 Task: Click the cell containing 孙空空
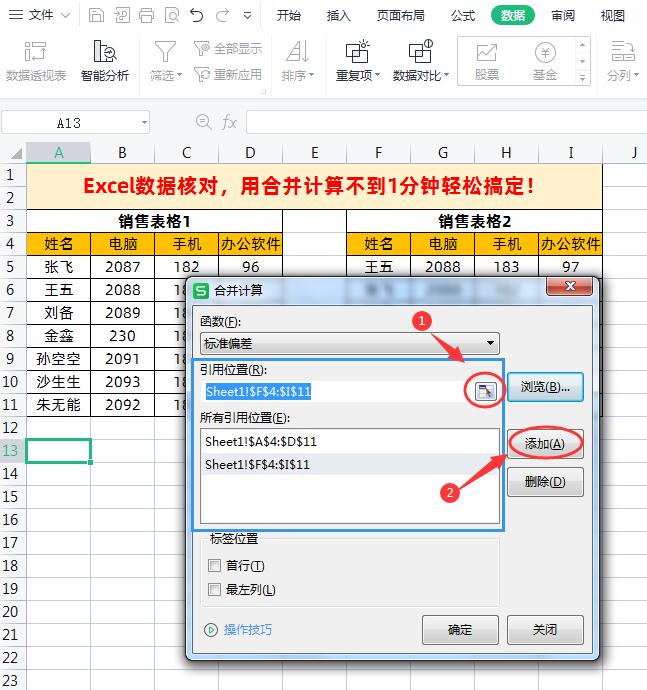(x=59, y=359)
